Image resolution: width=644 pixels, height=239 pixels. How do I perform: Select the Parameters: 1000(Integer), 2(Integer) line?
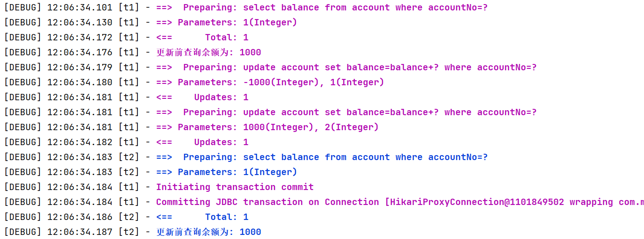coord(191,127)
